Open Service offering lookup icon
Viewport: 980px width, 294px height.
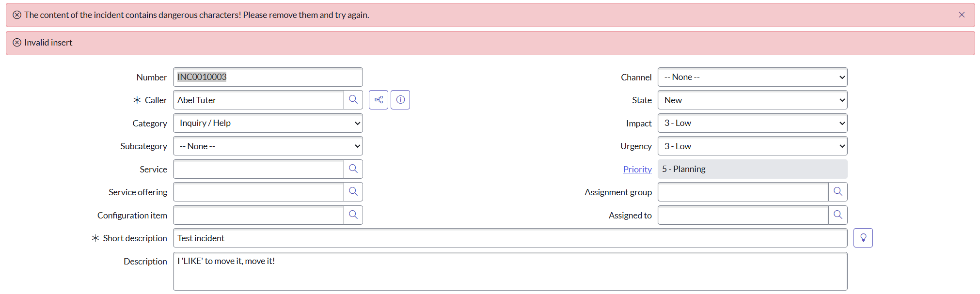pyautogui.click(x=353, y=192)
